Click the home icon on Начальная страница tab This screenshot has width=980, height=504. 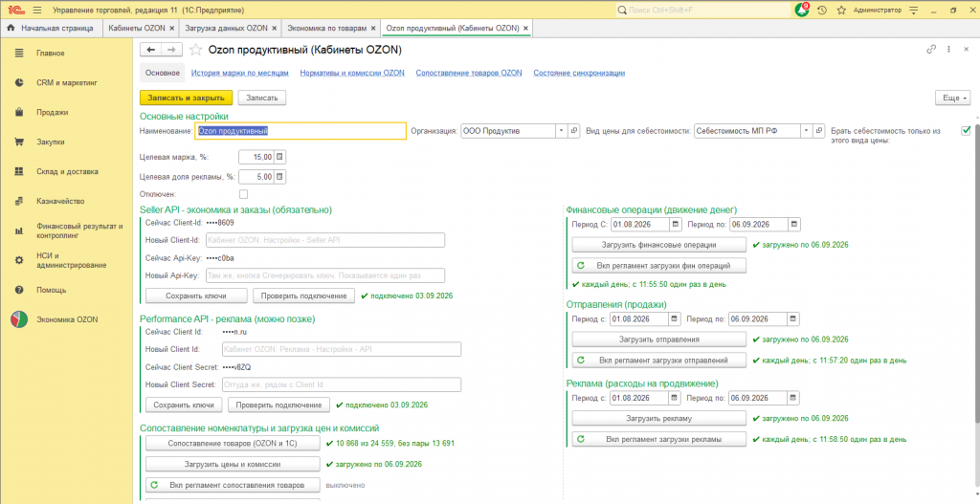pos(10,28)
